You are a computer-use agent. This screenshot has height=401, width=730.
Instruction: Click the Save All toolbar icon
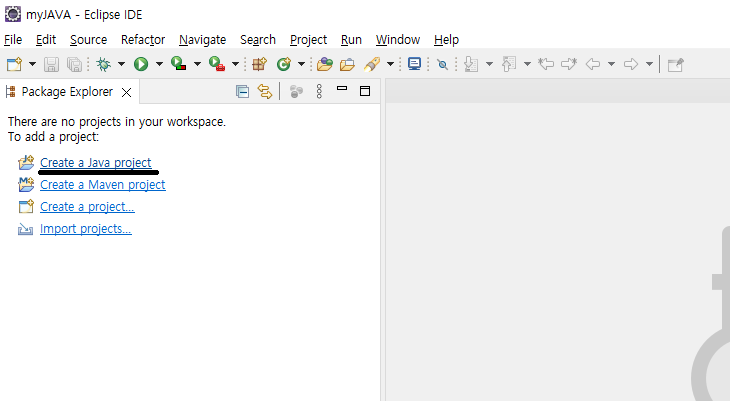click(x=74, y=64)
